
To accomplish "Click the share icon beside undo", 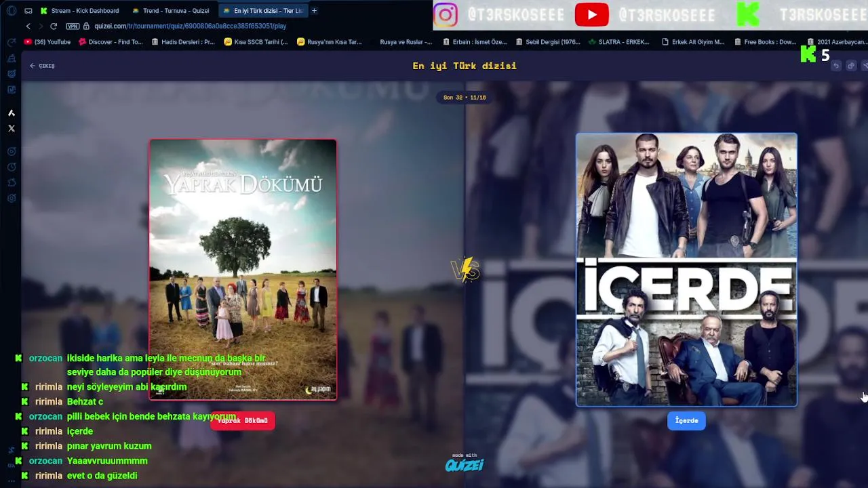I will [851, 66].
